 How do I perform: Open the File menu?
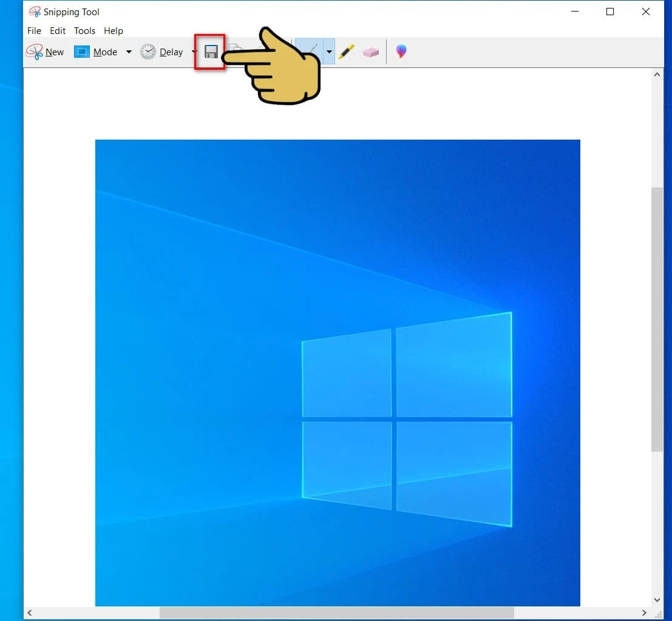tap(34, 31)
